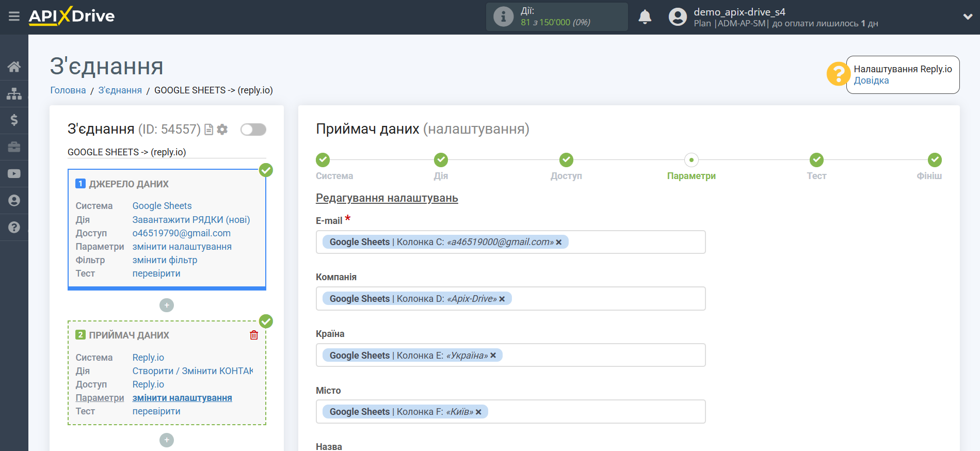Open Google Sheets system link
Screen dimensions: 980x451
point(162,206)
